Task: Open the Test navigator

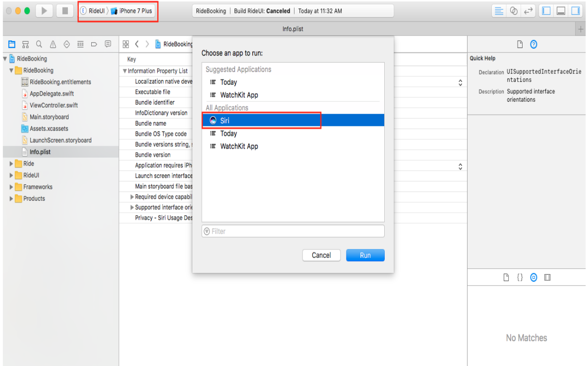Action: pos(67,44)
